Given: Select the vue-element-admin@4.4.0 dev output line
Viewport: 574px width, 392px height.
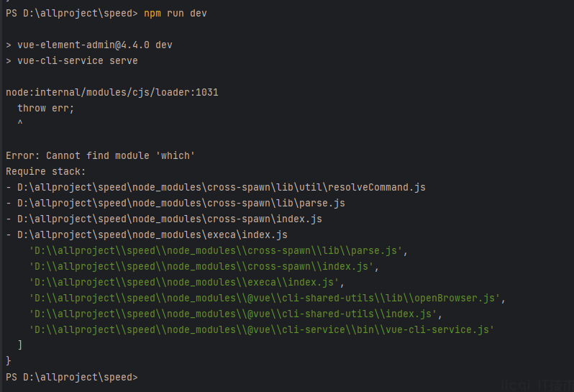Looking at the screenshot, I should [x=89, y=45].
